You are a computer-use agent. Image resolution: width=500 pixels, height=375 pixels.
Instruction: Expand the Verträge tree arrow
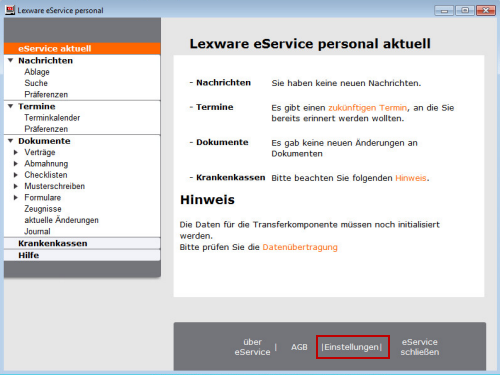point(16,152)
